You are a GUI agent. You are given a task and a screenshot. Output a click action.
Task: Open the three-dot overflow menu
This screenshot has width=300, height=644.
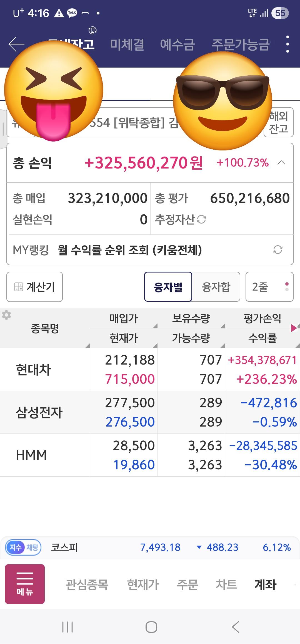pyautogui.click(x=287, y=44)
